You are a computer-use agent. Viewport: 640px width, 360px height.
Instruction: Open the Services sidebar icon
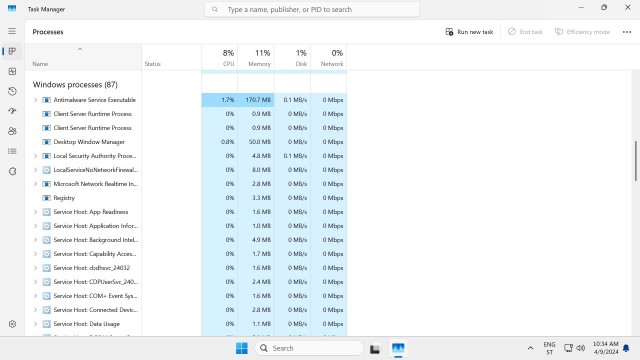click(x=12, y=171)
